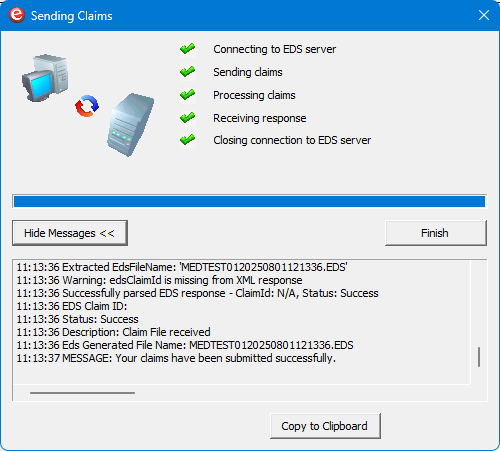Viewport: 500px width, 451px height.
Task: Click the green checkmark beside Connecting to EDS server
Action: [x=187, y=49]
